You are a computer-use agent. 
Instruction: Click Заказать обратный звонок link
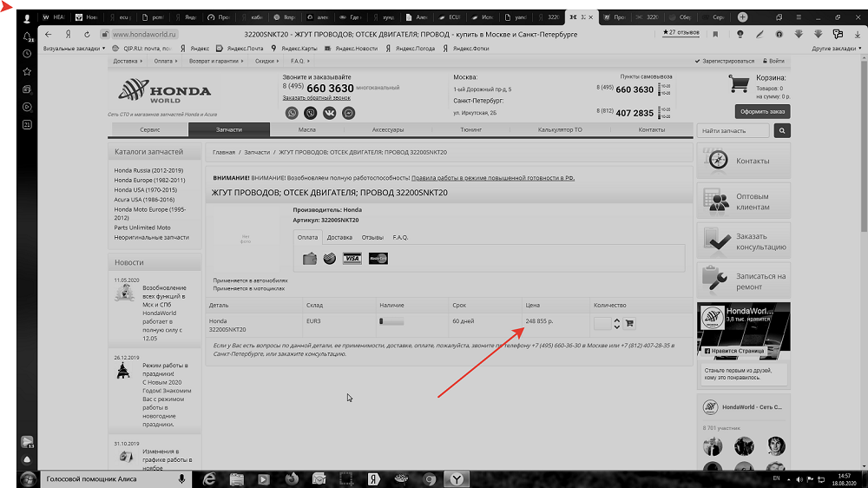(x=317, y=98)
